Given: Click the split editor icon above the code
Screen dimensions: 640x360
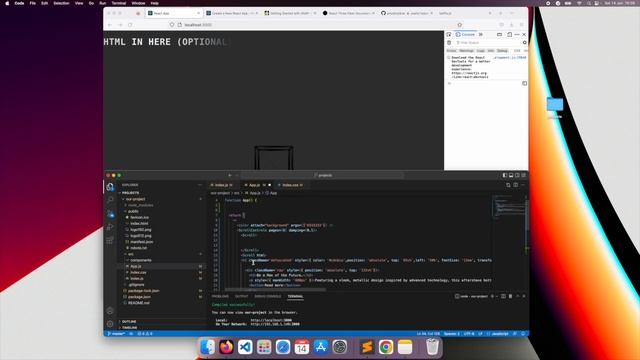Looking at the screenshot, I should click(x=516, y=185).
